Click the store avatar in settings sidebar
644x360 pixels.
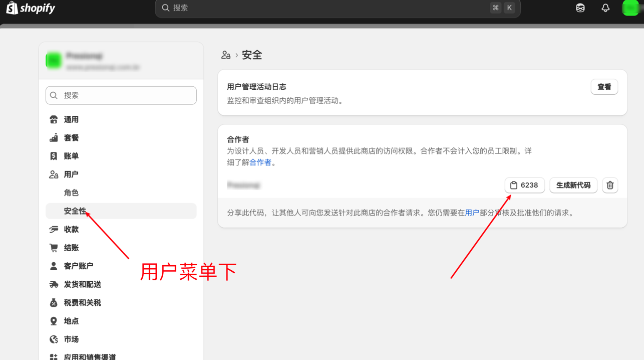point(54,60)
